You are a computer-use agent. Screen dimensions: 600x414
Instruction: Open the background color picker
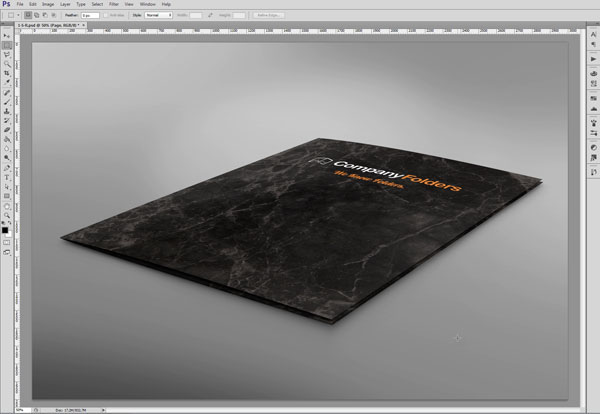(10, 234)
